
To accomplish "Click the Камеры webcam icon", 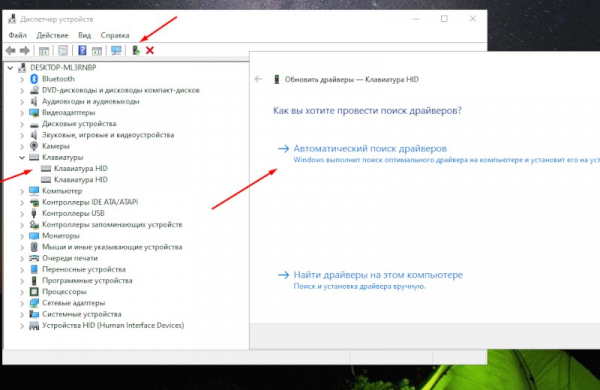I will tap(34, 146).
